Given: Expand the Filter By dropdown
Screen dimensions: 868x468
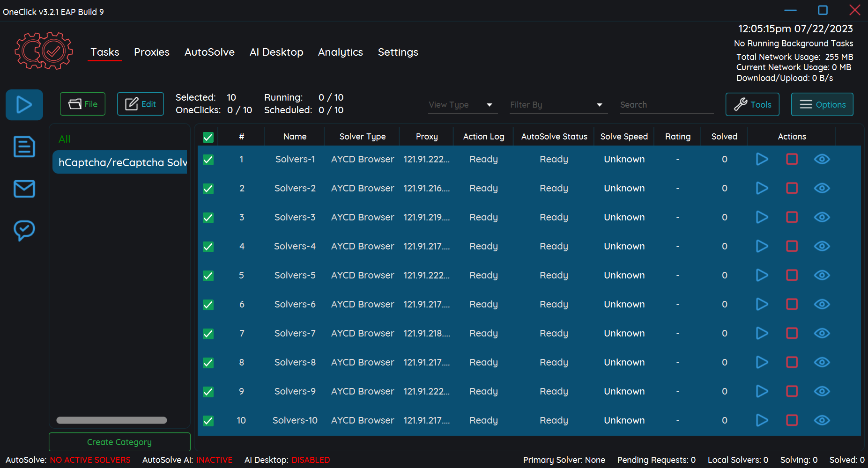Looking at the screenshot, I should (x=557, y=105).
